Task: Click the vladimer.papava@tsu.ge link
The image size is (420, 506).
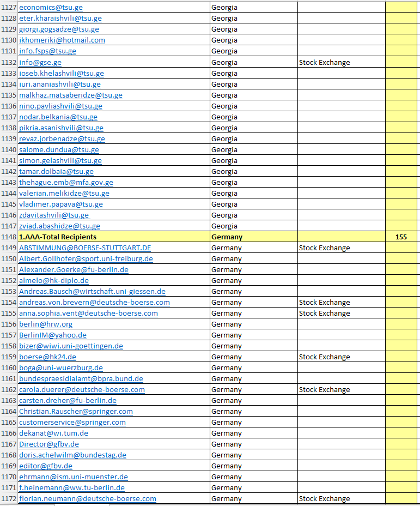Action: click(x=61, y=204)
